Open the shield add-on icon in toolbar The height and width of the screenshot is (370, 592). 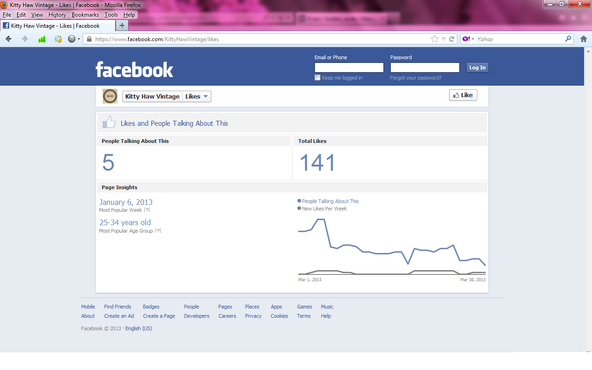tap(58, 39)
